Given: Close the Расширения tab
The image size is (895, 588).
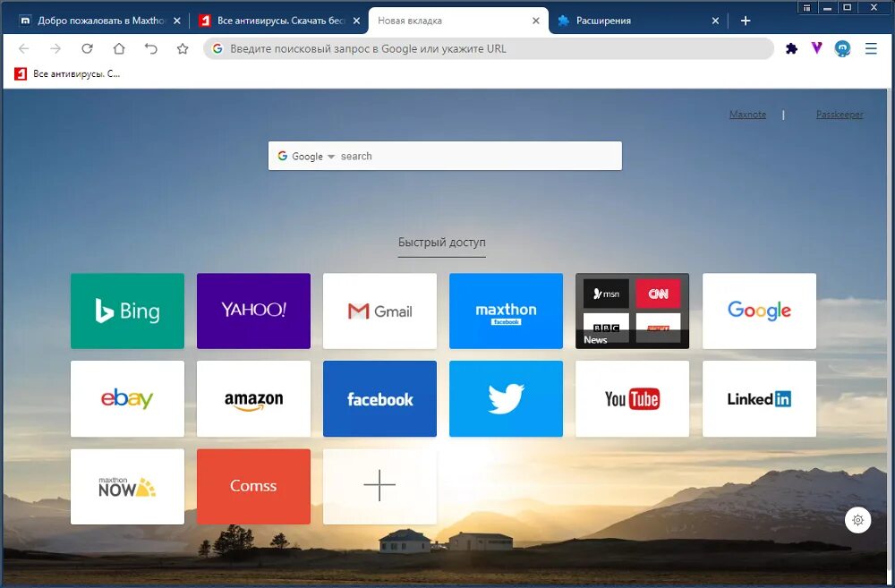Looking at the screenshot, I should point(716,21).
